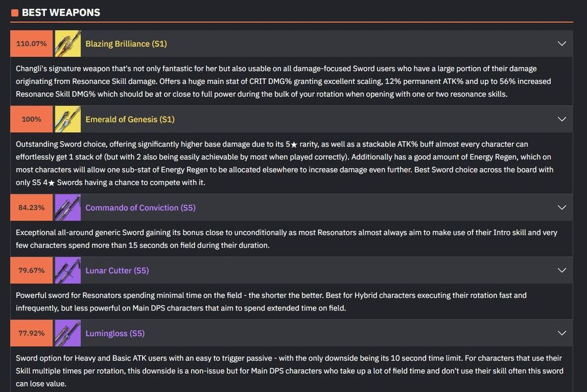Click the Lunar Cutter sword icon
Viewport: 587px width, 392px height.
[x=68, y=271]
